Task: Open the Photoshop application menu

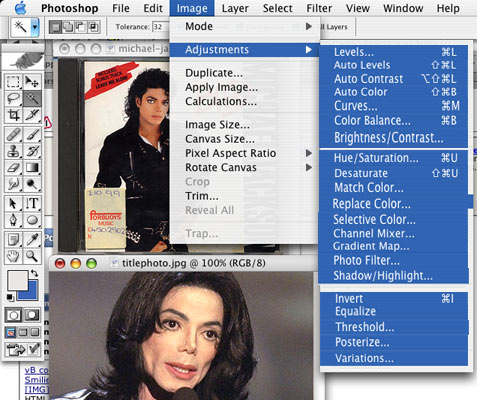Action: click(70, 8)
